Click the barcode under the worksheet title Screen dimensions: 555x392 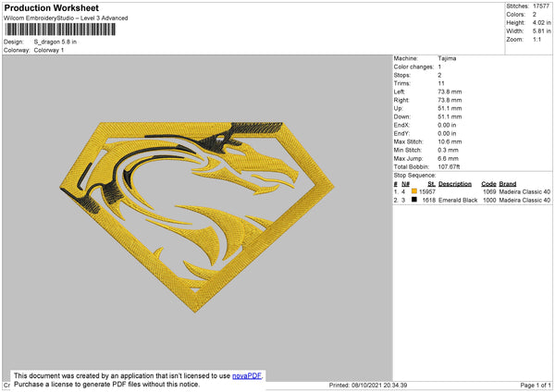pyautogui.click(x=60, y=30)
